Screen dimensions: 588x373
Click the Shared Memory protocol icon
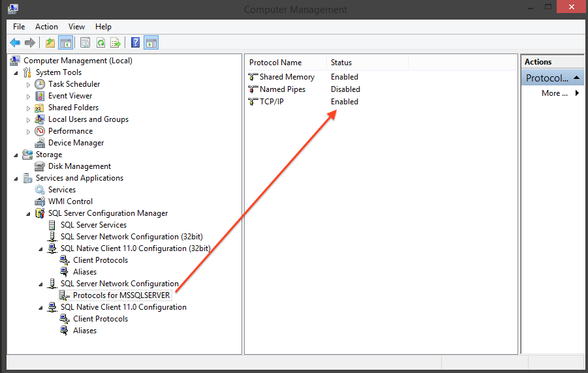point(253,77)
